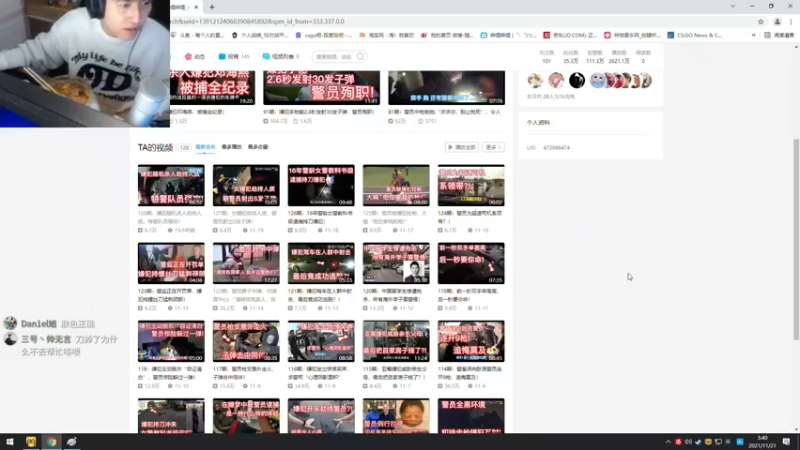
Task: Open the notification center icon
Action: pyautogui.click(x=786, y=442)
